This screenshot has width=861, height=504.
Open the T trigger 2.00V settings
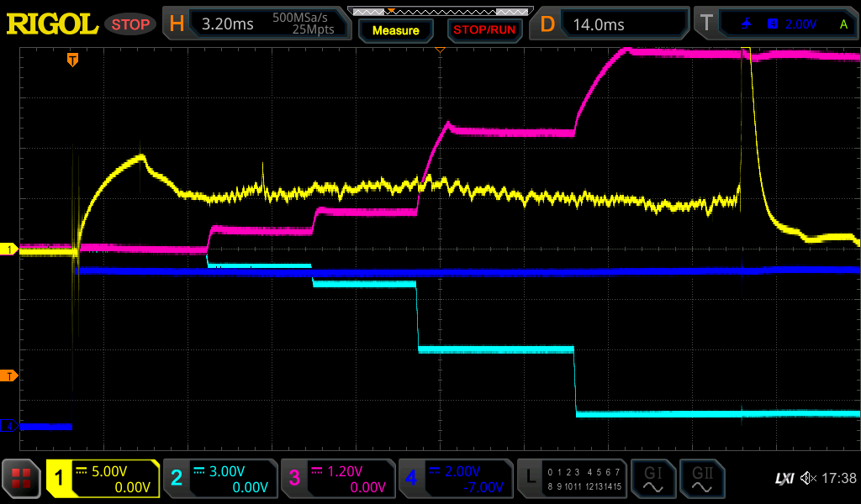click(x=777, y=24)
